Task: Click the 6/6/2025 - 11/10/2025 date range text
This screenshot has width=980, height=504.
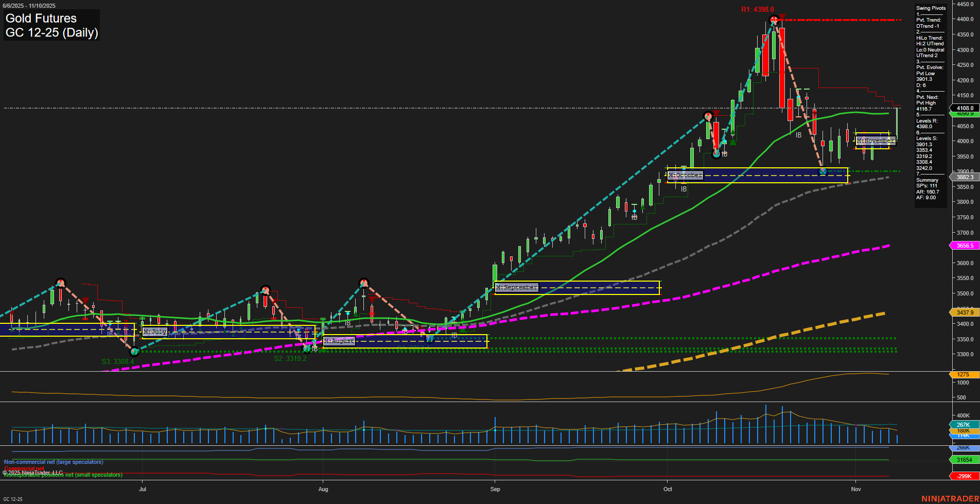Action: 29,5
